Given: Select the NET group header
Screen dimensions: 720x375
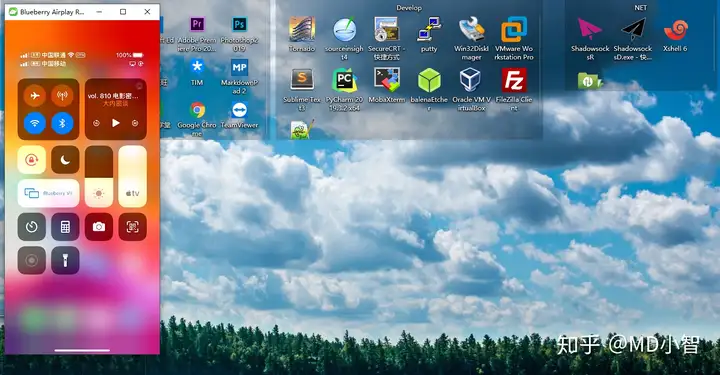Looking at the screenshot, I should point(641,8).
